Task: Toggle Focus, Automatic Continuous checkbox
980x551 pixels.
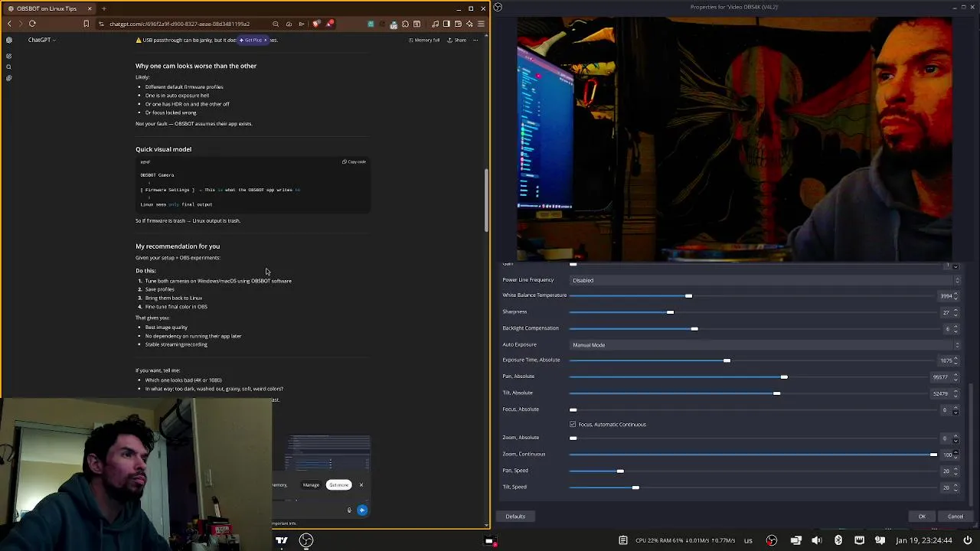Action: click(573, 424)
